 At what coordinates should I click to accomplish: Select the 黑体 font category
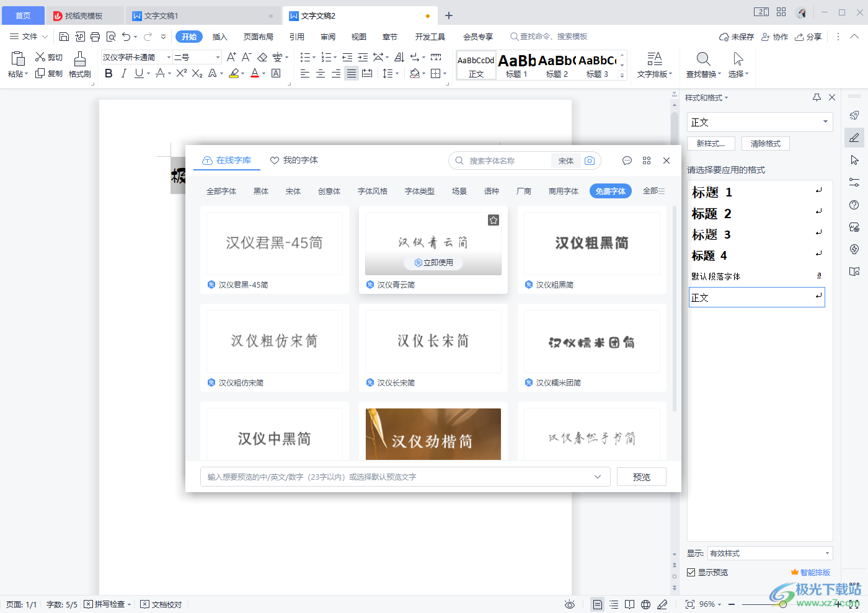(261, 191)
